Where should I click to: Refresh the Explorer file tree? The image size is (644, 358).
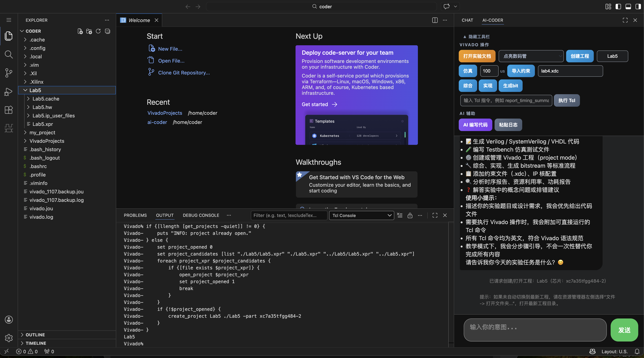point(98,31)
